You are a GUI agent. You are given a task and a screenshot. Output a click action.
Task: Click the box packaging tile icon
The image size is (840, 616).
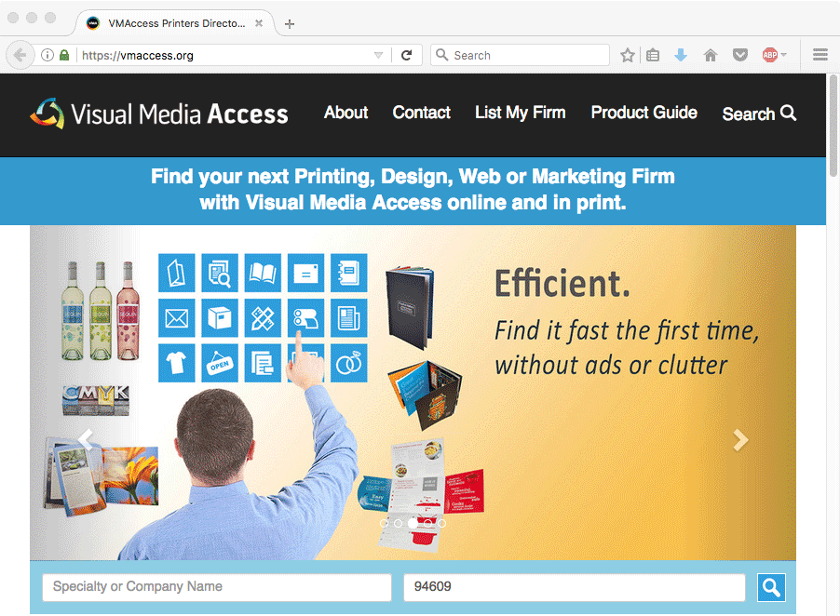(x=220, y=318)
